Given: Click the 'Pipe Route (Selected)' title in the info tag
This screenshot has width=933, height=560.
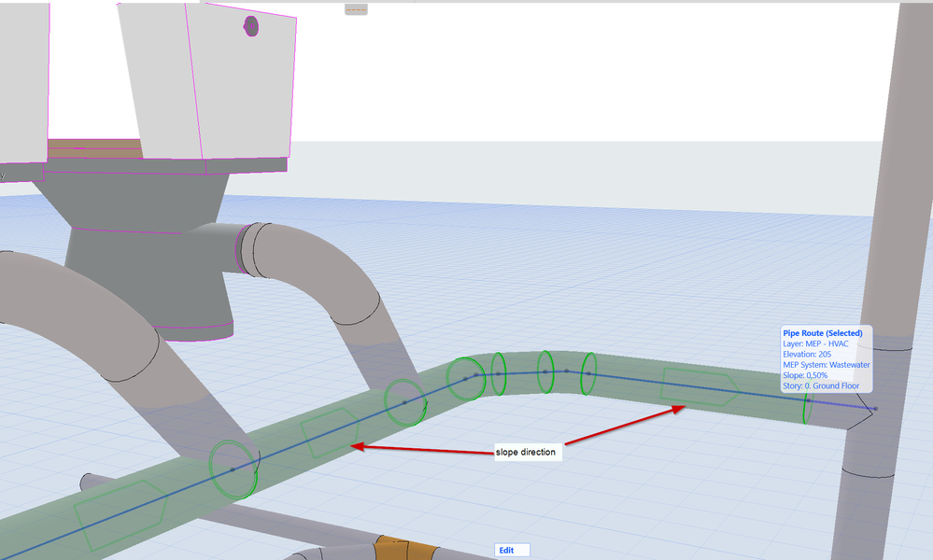Looking at the screenshot, I should 822,333.
